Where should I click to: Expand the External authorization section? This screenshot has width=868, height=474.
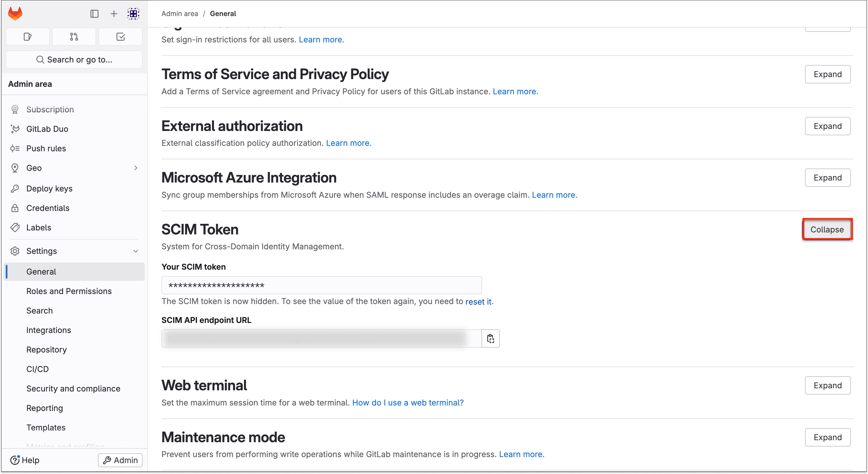click(x=828, y=126)
